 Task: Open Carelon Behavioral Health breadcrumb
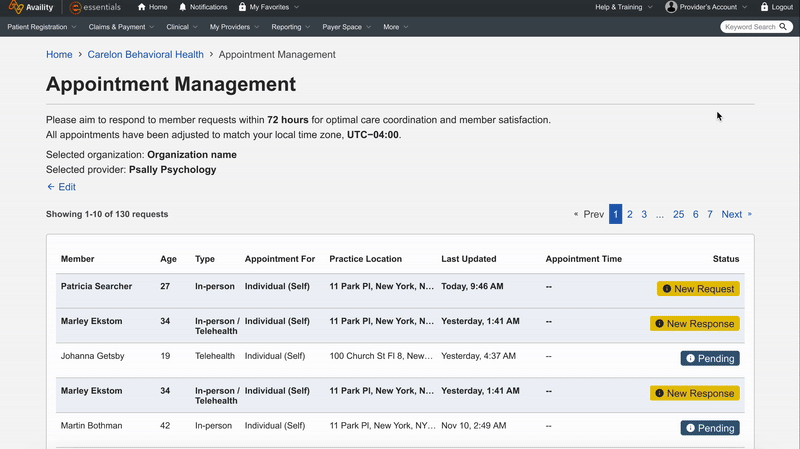(145, 55)
